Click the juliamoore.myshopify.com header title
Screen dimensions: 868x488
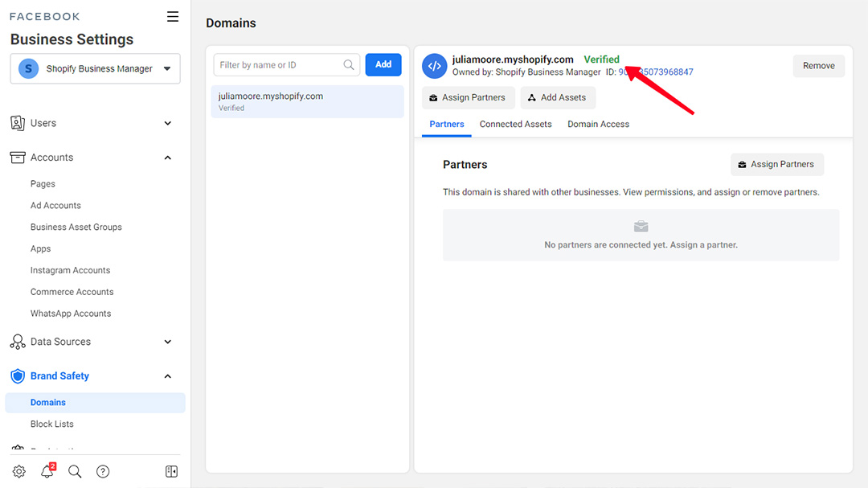(x=513, y=59)
